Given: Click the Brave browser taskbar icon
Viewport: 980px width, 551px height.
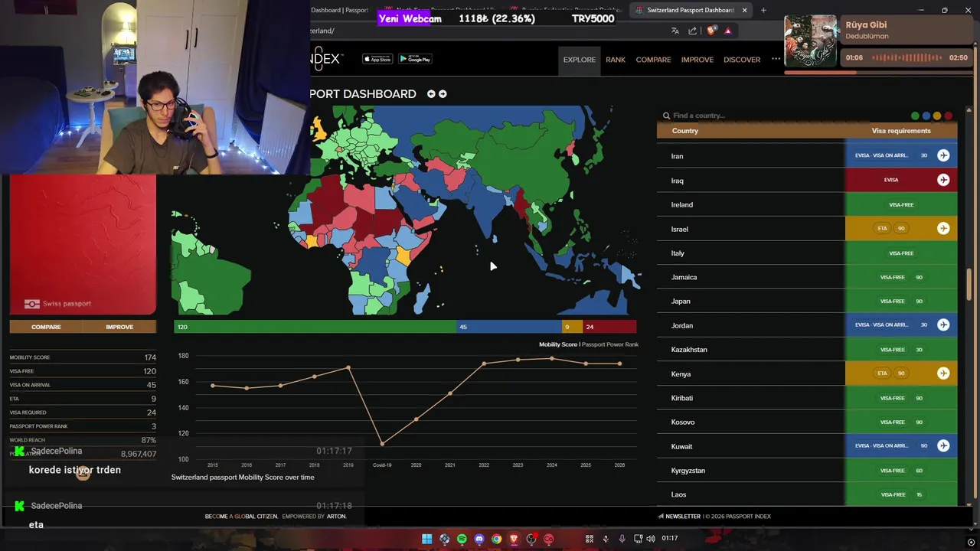Looking at the screenshot, I should coord(514,539).
